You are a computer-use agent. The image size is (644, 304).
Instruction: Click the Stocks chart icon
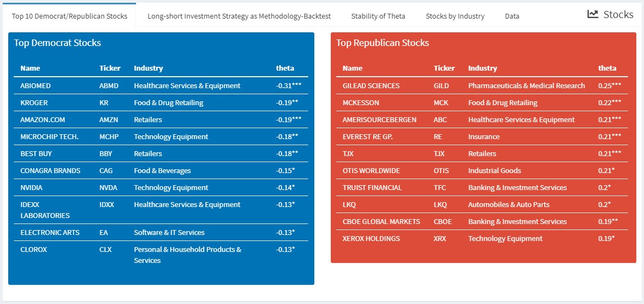[592, 14]
